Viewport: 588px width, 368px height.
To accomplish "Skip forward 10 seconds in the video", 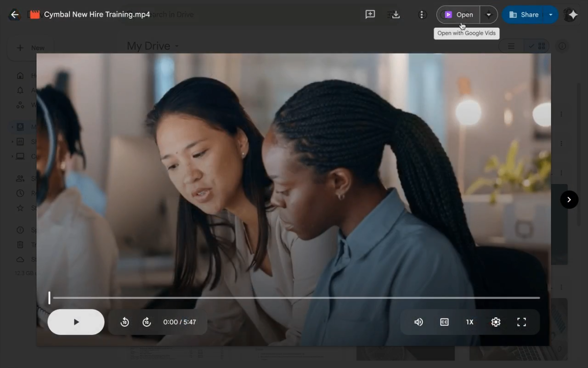I will tap(146, 321).
